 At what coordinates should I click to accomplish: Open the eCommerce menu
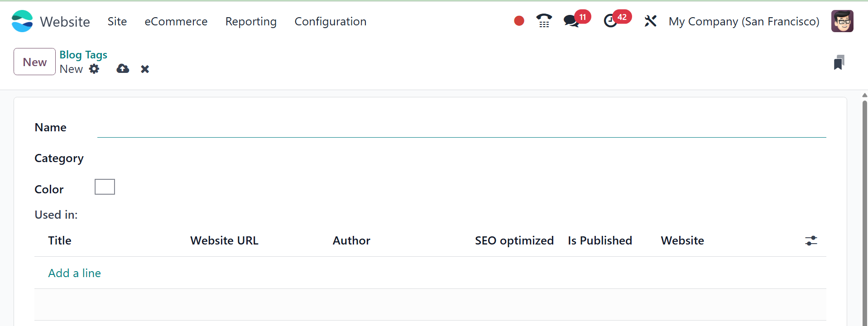(x=176, y=21)
